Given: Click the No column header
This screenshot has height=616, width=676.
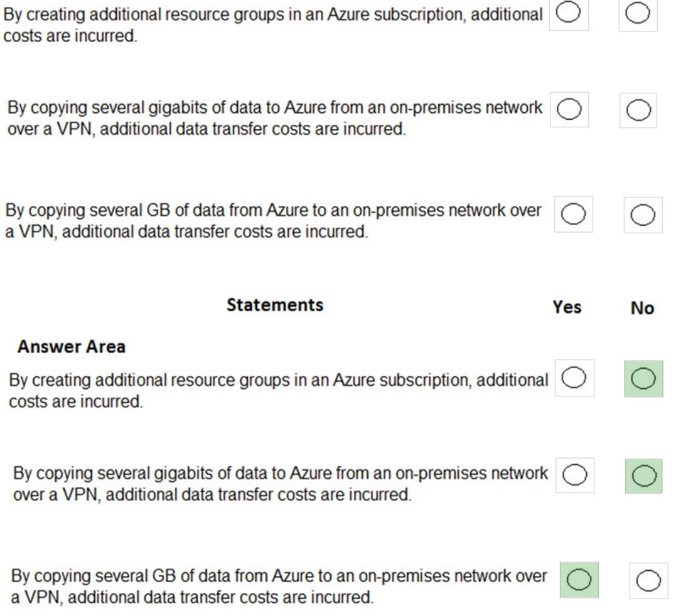Looking at the screenshot, I should coord(641,307).
